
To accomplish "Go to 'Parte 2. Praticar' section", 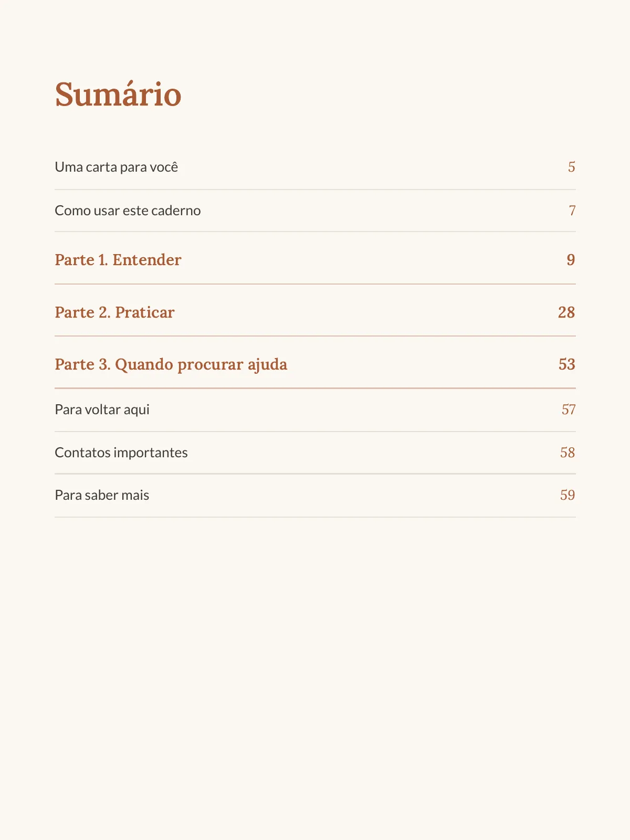I will tap(315, 312).
